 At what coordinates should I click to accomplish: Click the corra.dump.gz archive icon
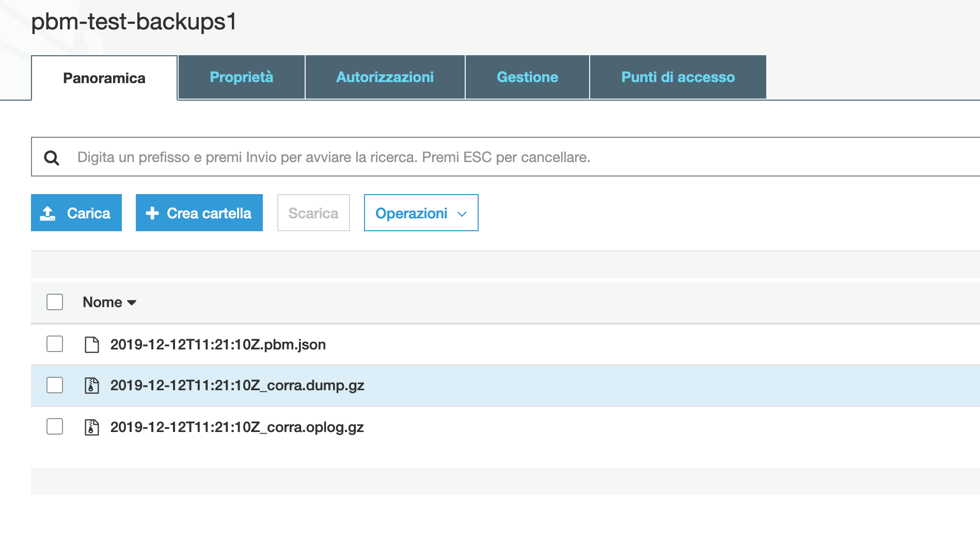point(92,386)
